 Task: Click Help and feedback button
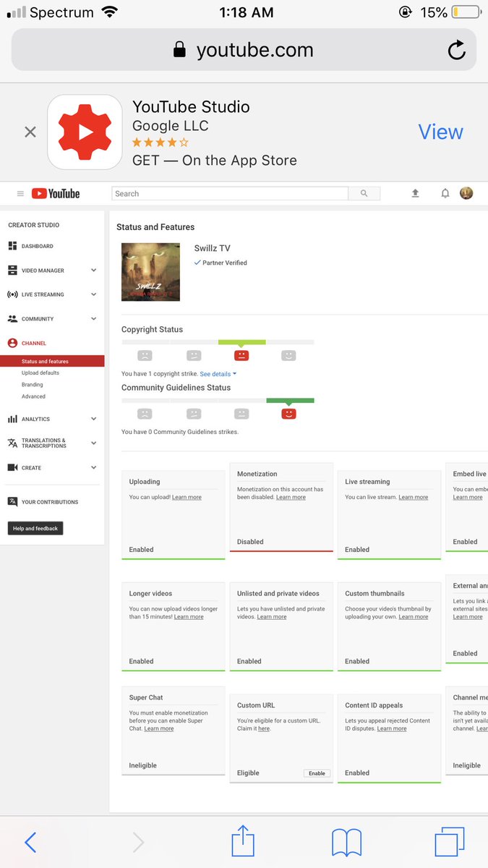(35, 529)
